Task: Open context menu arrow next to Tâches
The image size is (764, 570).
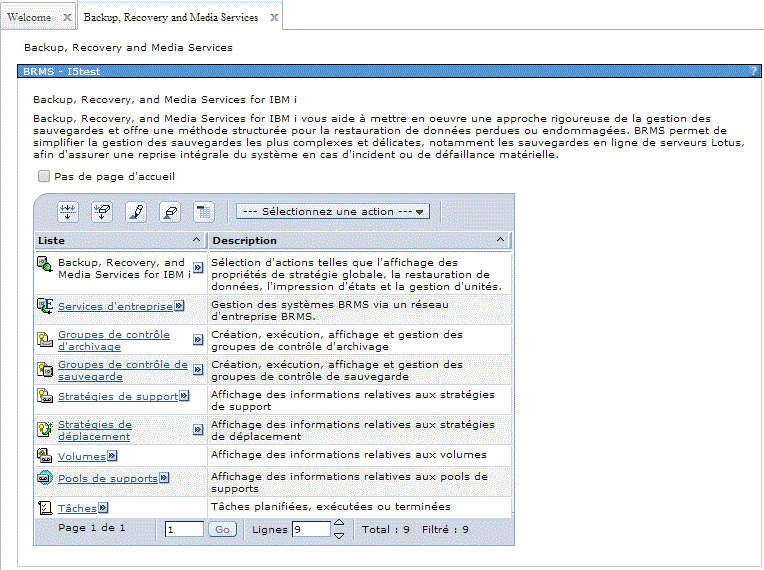Action: pos(103,508)
